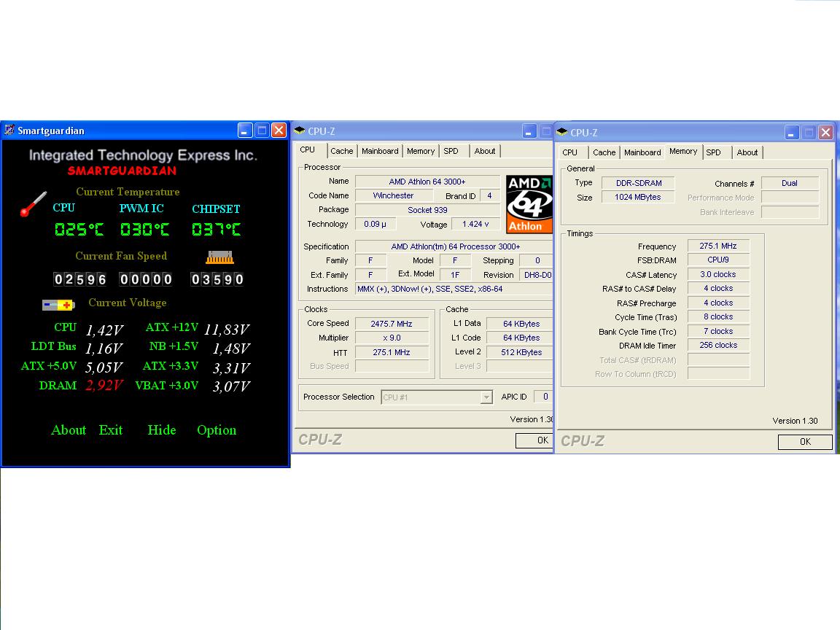Click the Name field AMD Athlon 64 3000+
The width and height of the screenshot is (840, 630).
pos(427,182)
